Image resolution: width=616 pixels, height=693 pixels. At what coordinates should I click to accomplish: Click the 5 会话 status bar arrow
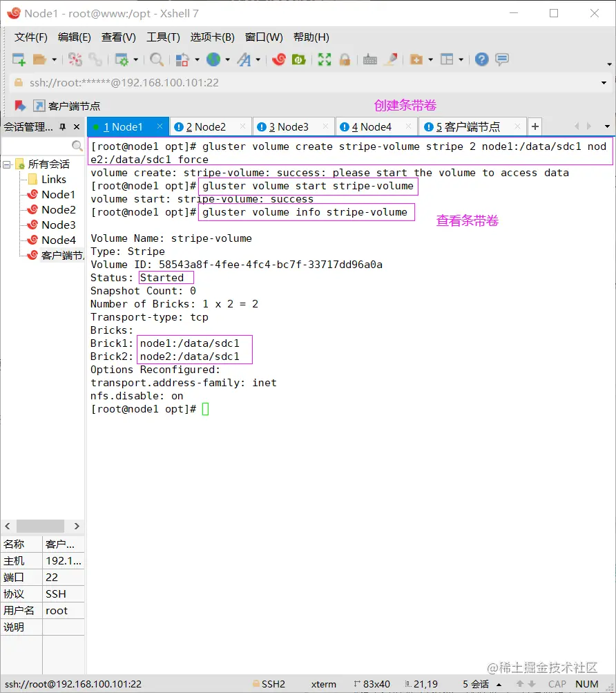pyautogui.click(x=499, y=685)
